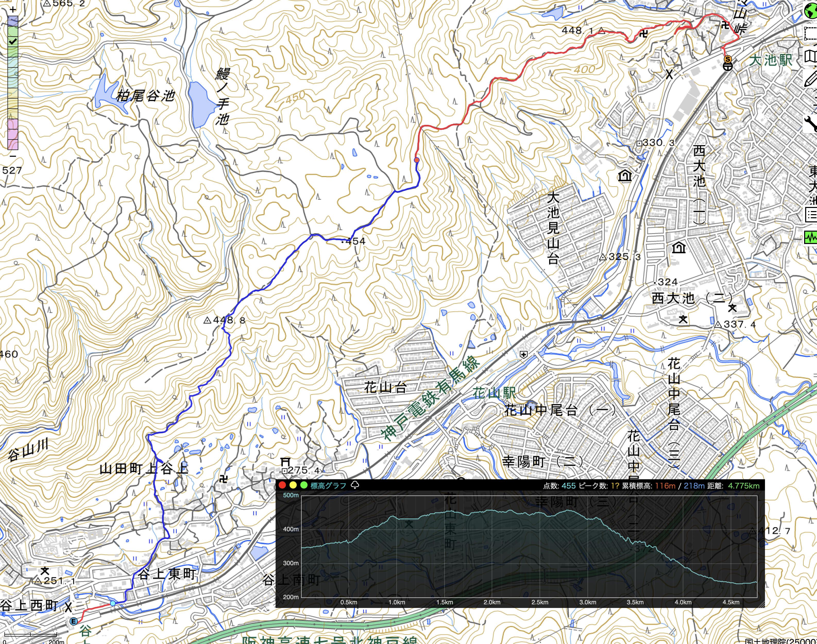Click the 500m elevation axis label
Image resolution: width=817 pixels, height=644 pixels.
[291, 495]
